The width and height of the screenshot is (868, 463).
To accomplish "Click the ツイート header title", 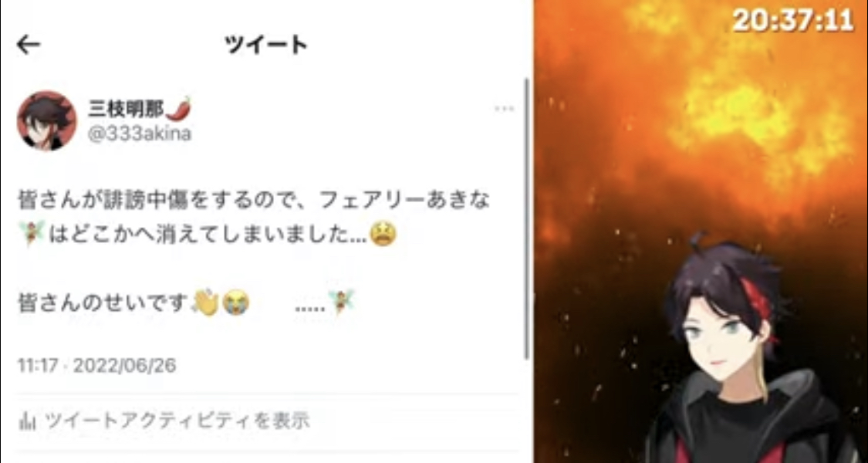I will (265, 45).
